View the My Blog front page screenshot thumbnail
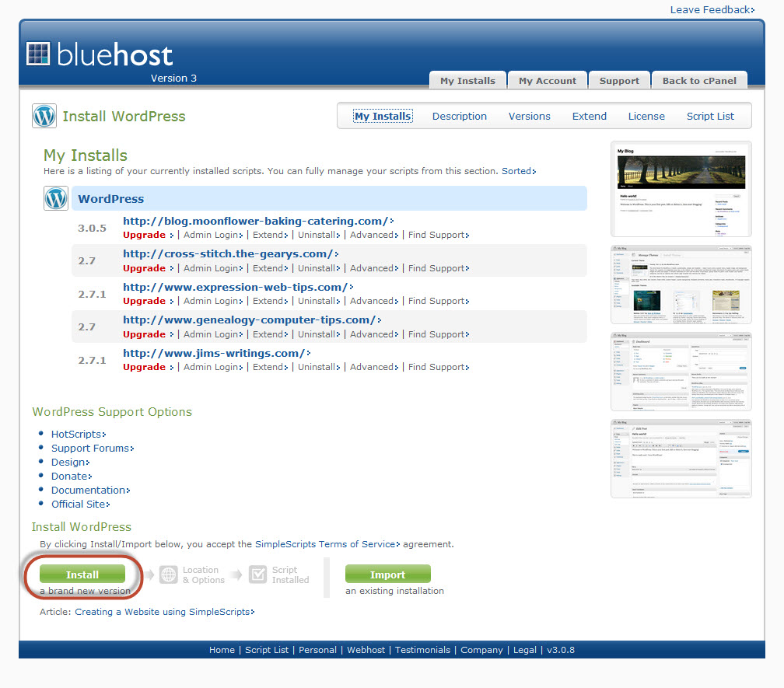This screenshot has width=784, height=688. (681, 190)
